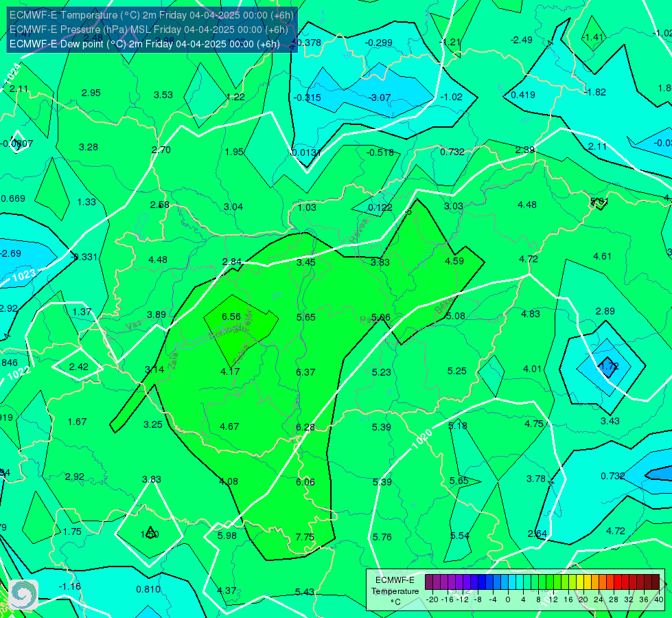Image resolution: width=672 pixels, height=618 pixels.
Task: Click the 5.18 temperature value
Action: (458, 426)
